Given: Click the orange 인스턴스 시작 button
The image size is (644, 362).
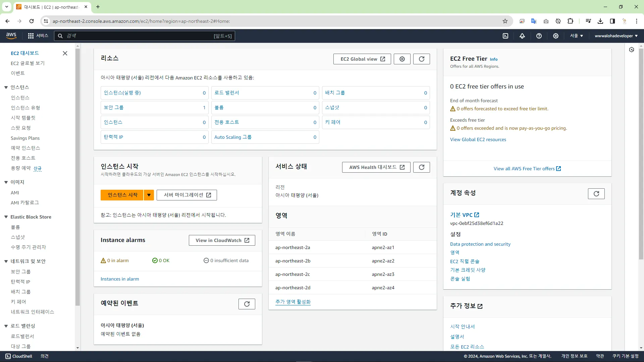Looking at the screenshot, I should coord(122,195).
